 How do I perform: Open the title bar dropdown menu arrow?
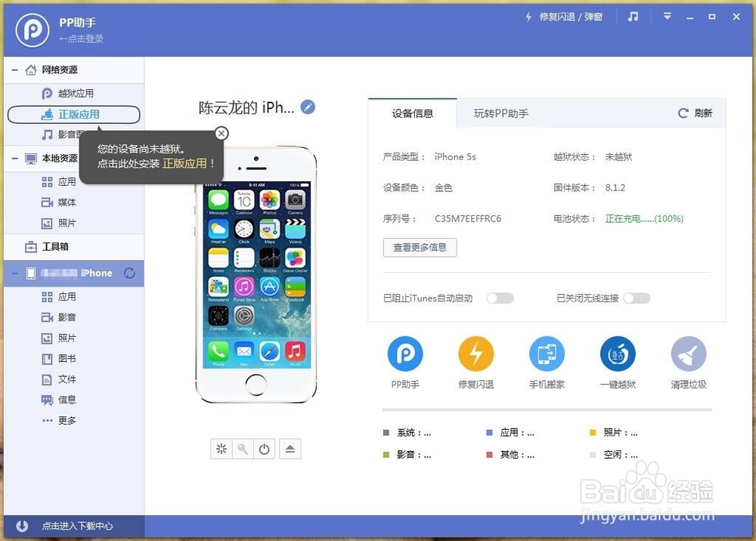pos(668,17)
